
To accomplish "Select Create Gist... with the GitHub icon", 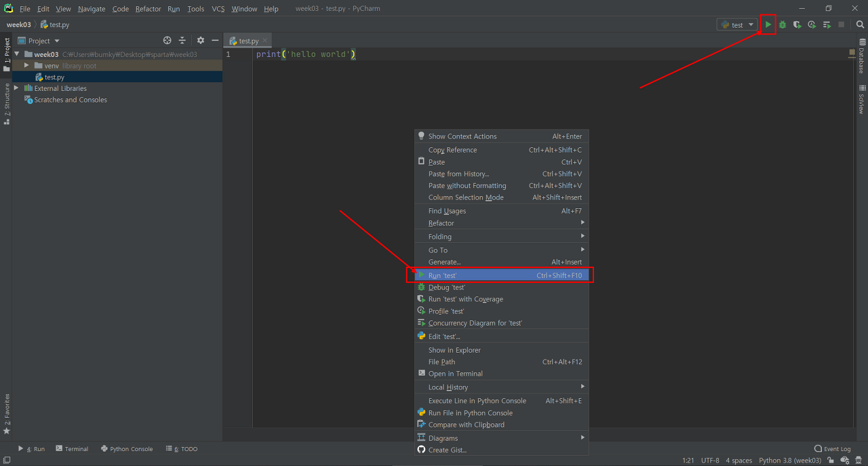I will [x=502, y=450].
